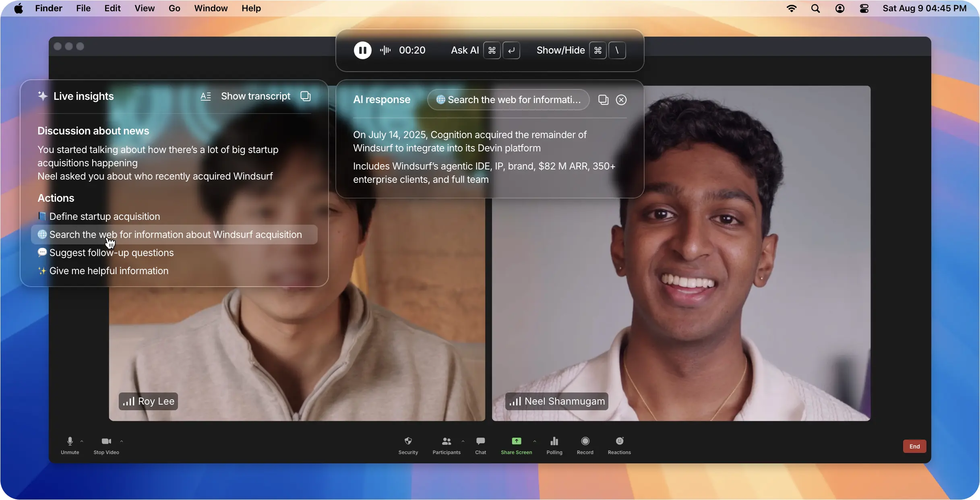Copy the Live insights content
Viewport: 980px width, 500px height.
(306, 96)
